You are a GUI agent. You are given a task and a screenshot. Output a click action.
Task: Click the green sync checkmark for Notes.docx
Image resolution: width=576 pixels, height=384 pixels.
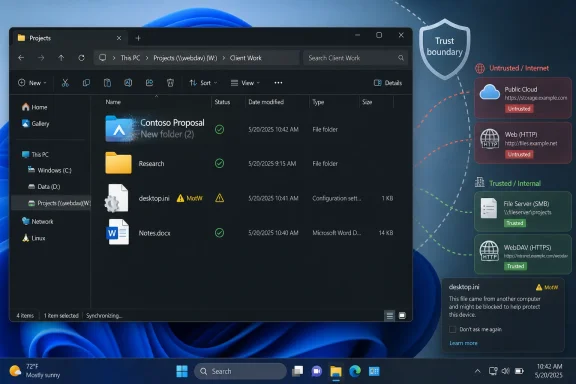[x=219, y=233]
